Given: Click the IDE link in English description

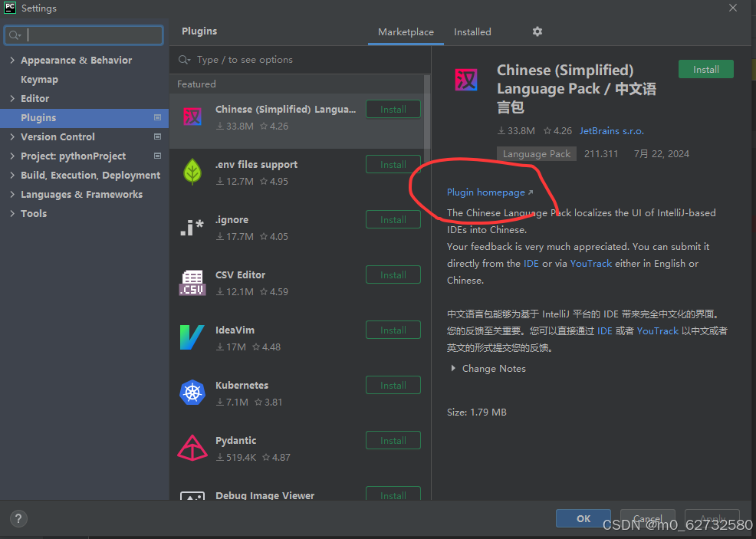Looking at the screenshot, I should point(531,263).
